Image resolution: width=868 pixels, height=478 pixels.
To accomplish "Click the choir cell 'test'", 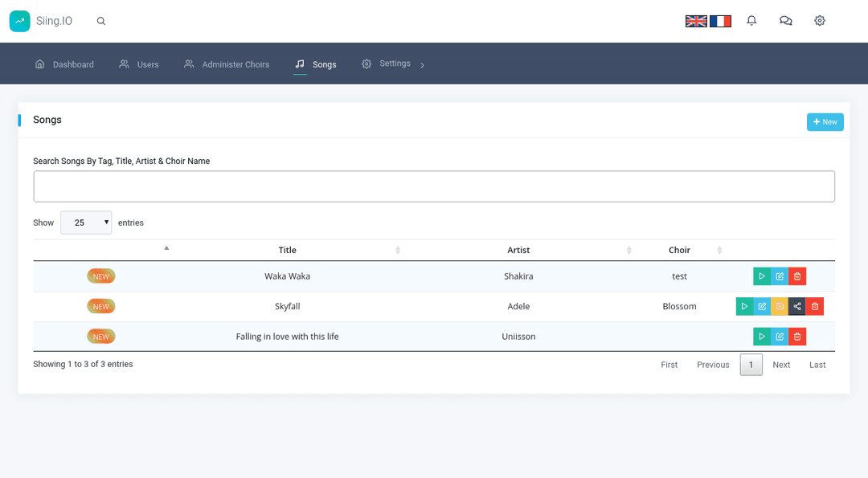I will click(x=679, y=276).
